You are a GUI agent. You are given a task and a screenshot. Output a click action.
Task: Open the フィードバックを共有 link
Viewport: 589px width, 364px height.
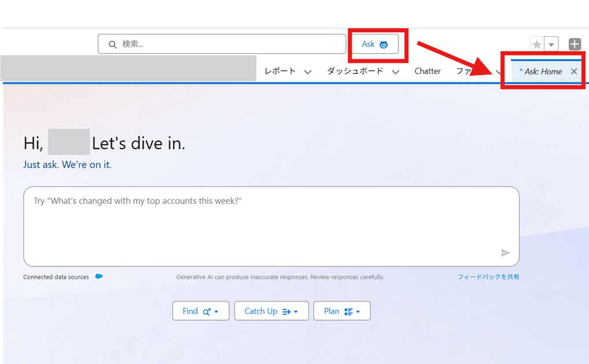[x=489, y=276]
